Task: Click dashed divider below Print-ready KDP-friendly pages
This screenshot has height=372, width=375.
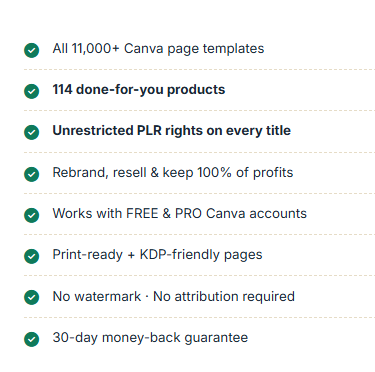Action: click(x=199, y=276)
